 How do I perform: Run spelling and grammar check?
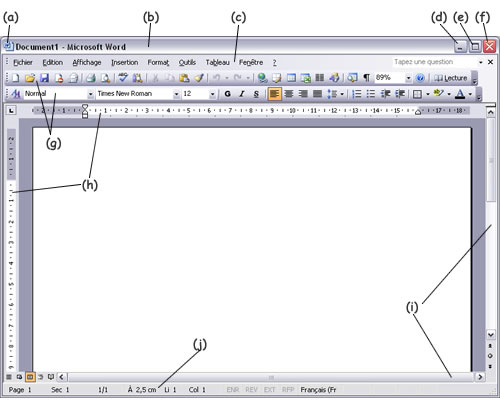pos(123,78)
